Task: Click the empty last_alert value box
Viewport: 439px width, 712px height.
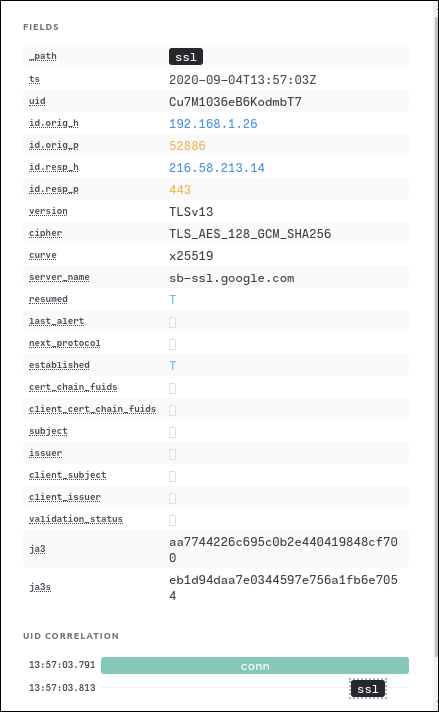Action: [x=173, y=322]
